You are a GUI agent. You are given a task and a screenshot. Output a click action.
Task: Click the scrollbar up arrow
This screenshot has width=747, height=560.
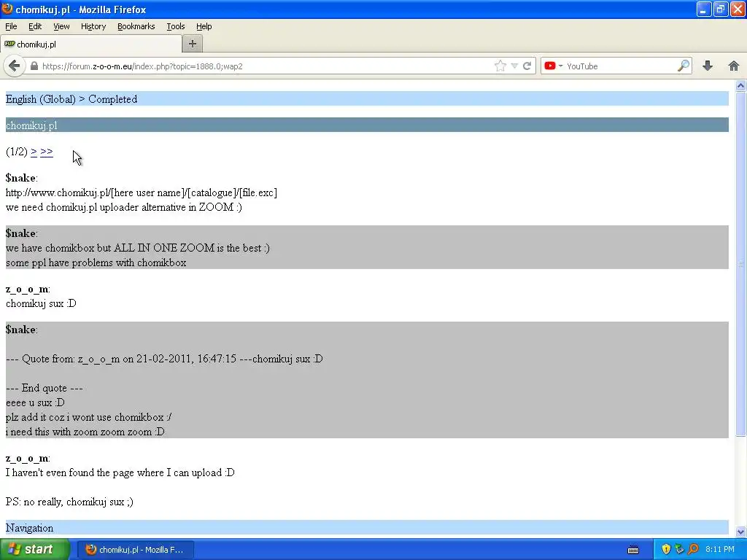point(740,86)
